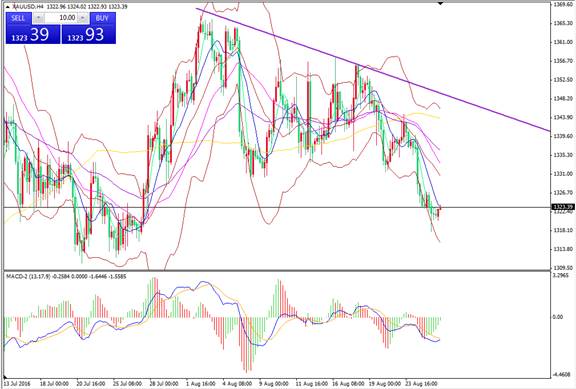The width and height of the screenshot is (576, 389).
Task: Click the 1348.20 price scale label
Action: pyautogui.click(x=563, y=98)
